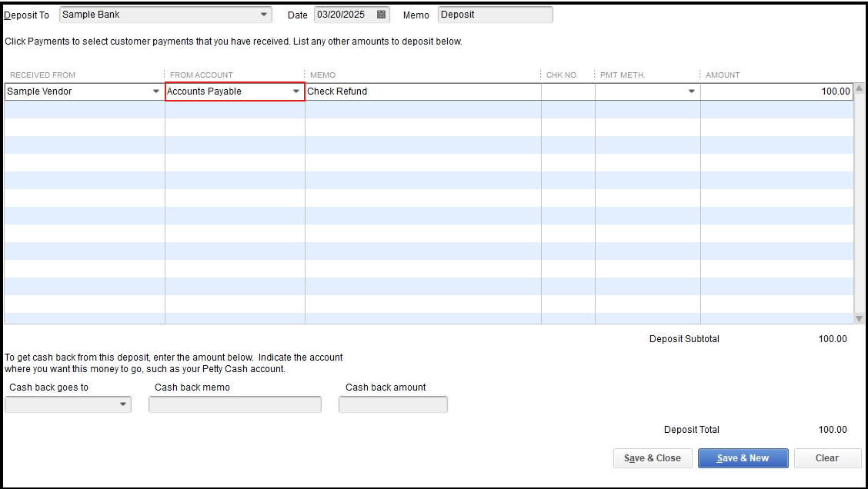Expand the Deposit To account dropdown

coord(265,15)
